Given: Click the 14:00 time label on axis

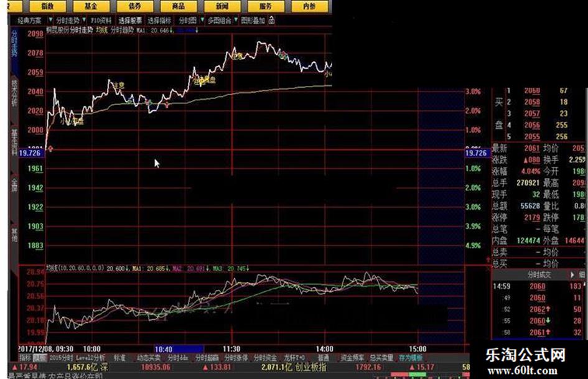Looking at the screenshot, I should point(324,349).
